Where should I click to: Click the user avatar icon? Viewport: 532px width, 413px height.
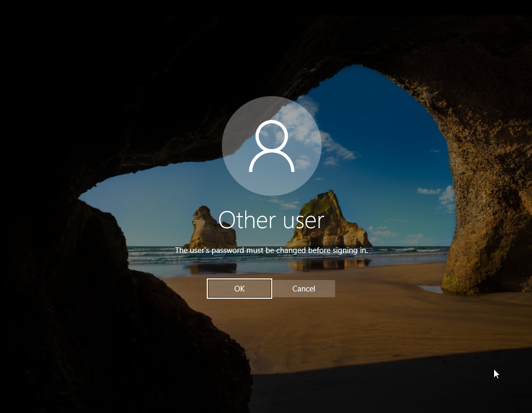pos(271,146)
